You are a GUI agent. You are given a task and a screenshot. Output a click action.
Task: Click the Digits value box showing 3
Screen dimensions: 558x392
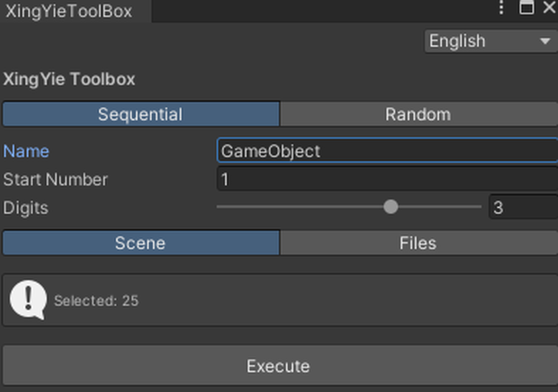(x=524, y=207)
